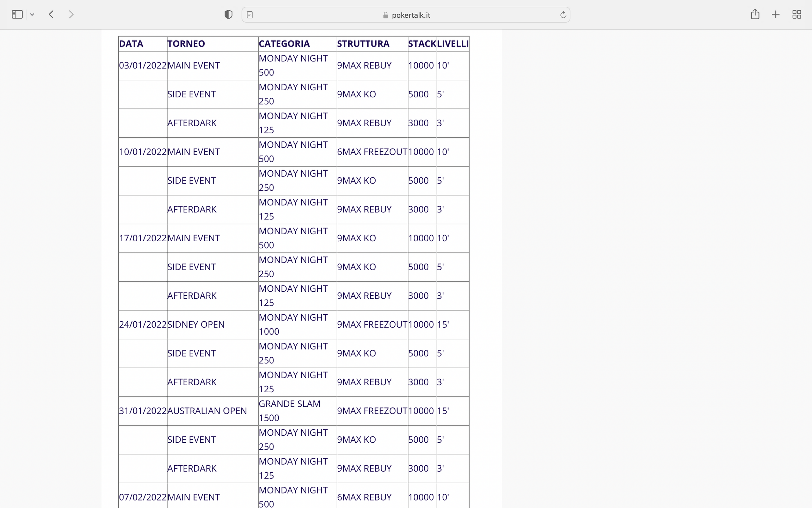Toggle the Safari sidebar
The image size is (812, 508).
tap(17, 14)
